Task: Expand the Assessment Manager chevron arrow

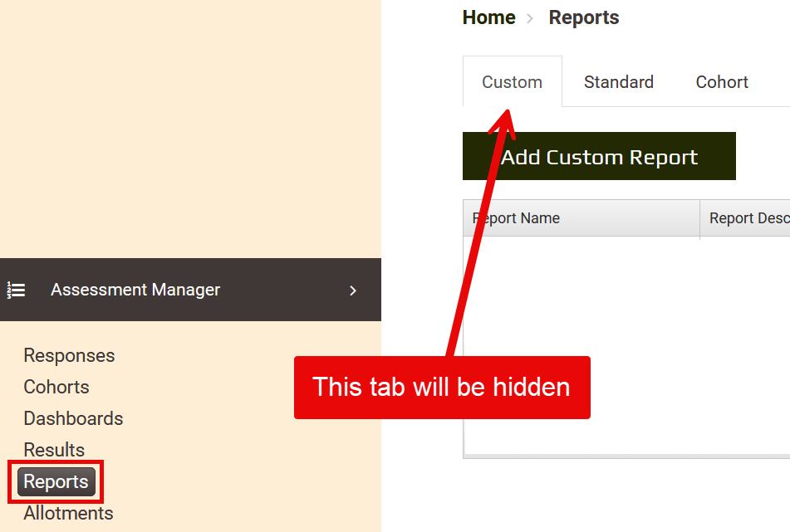Action: (x=352, y=290)
